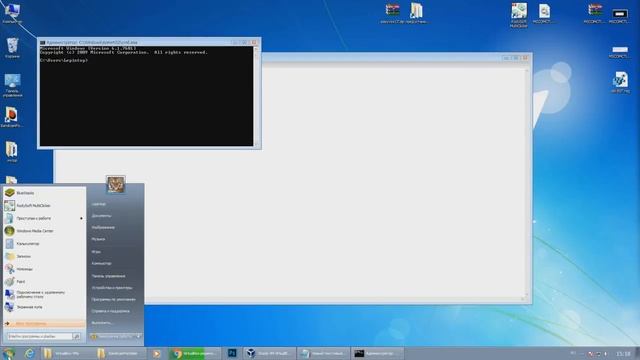
Task: Open Игры from Start menu right pane
Action: tap(96, 251)
